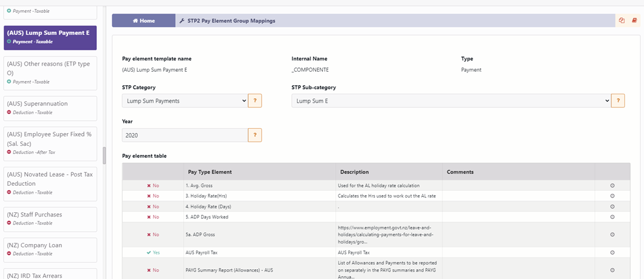The width and height of the screenshot is (644, 279).
Task: Click STP2 Pay Element Group Mappings breadcrumb
Action: pyautogui.click(x=230, y=21)
